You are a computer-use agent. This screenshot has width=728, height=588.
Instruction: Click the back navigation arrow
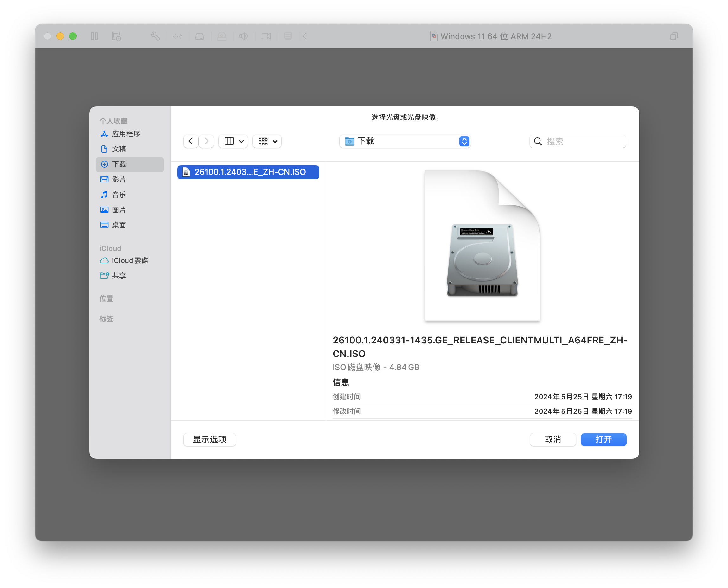[191, 141]
